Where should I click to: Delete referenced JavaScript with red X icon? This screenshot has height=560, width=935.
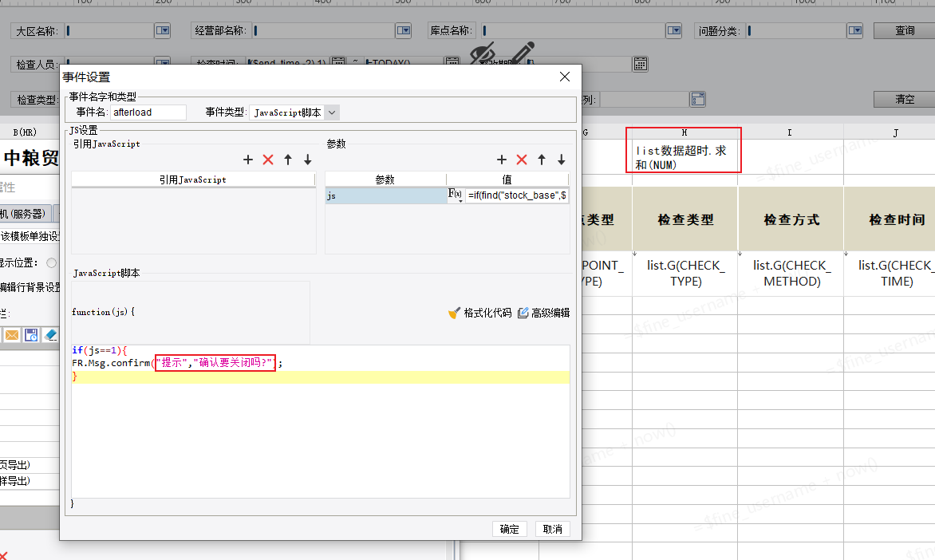click(268, 160)
